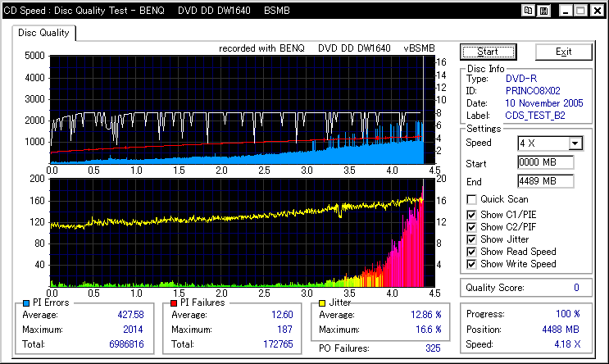Turn off Show Read Speed

[470, 252]
